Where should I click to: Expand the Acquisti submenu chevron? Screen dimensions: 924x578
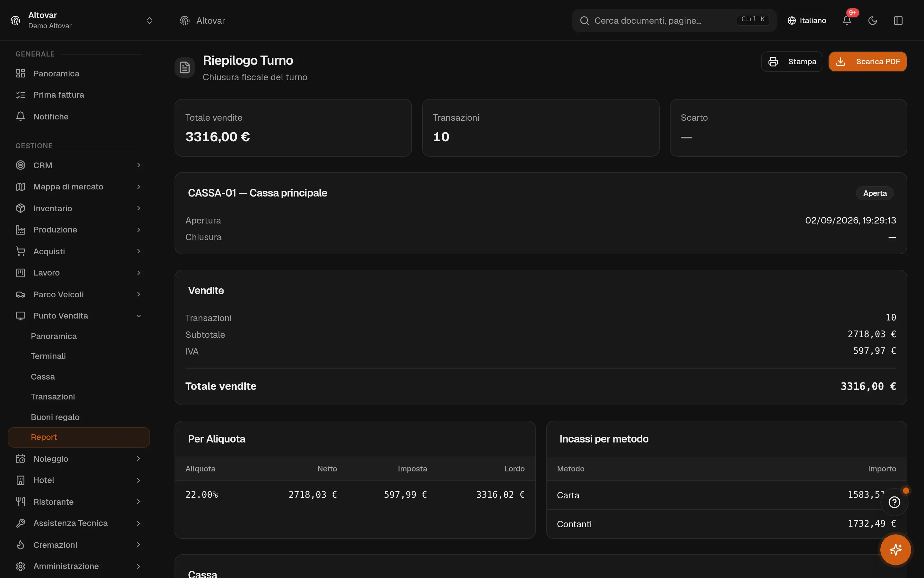pos(139,251)
